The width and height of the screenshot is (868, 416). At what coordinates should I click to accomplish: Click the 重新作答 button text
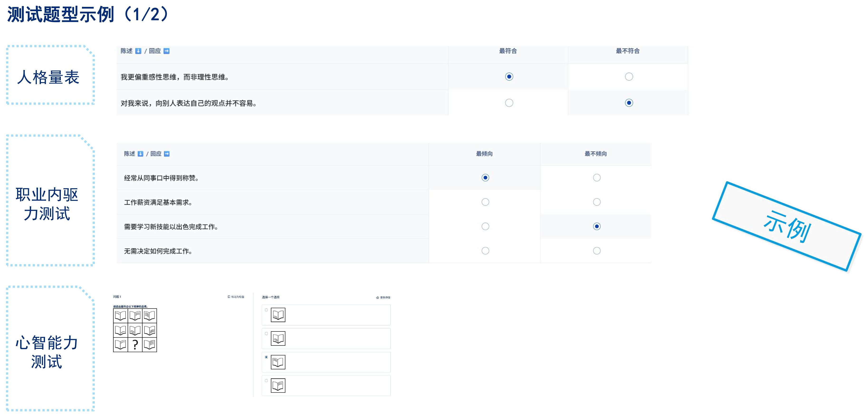385,298
